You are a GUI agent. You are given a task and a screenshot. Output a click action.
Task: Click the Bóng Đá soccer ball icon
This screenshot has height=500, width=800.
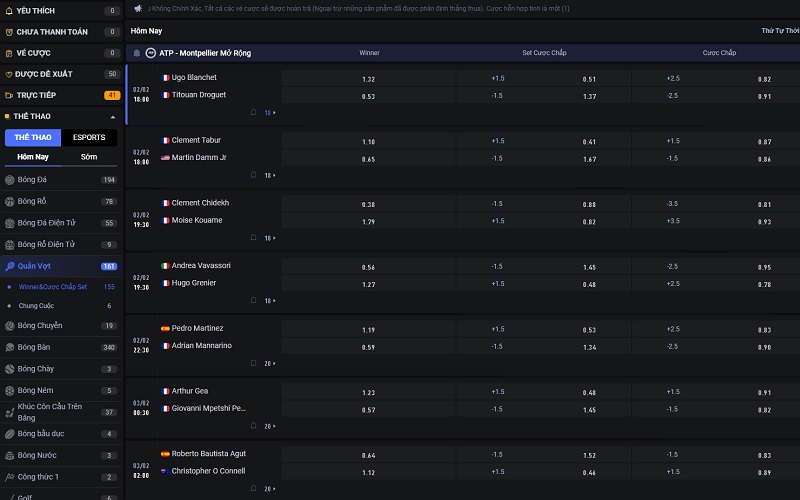(10, 180)
